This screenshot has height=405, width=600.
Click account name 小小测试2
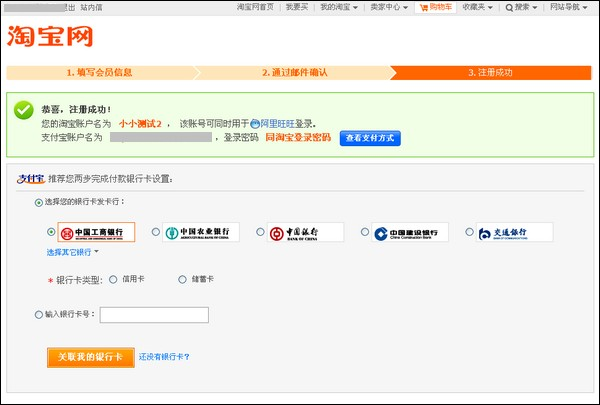pyautogui.click(x=140, y=124)
